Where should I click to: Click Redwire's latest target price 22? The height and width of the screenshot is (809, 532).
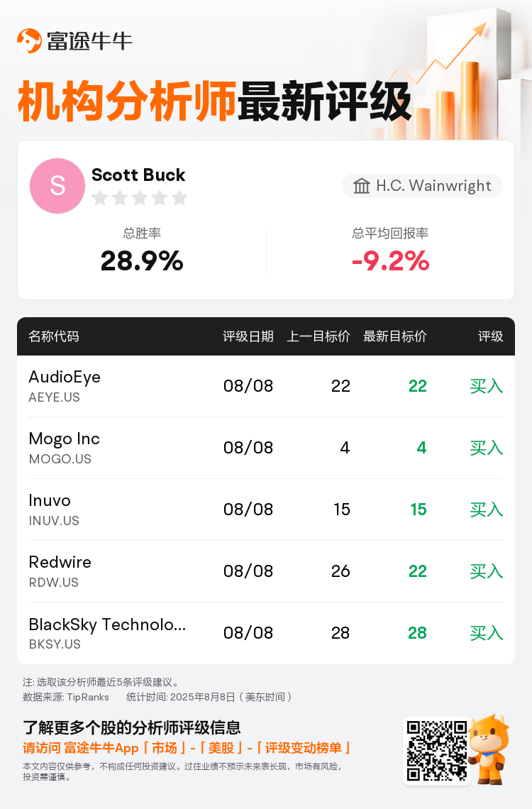(x=418, y=571)
